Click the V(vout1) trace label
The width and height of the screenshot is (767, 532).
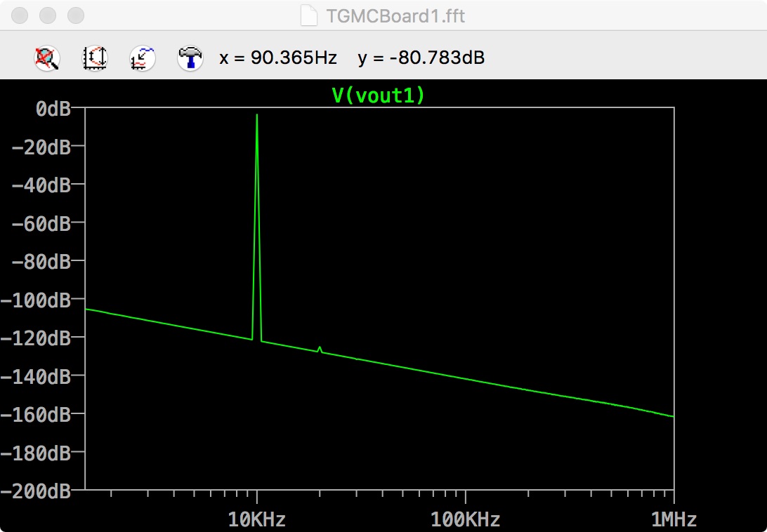coord(379,95)
